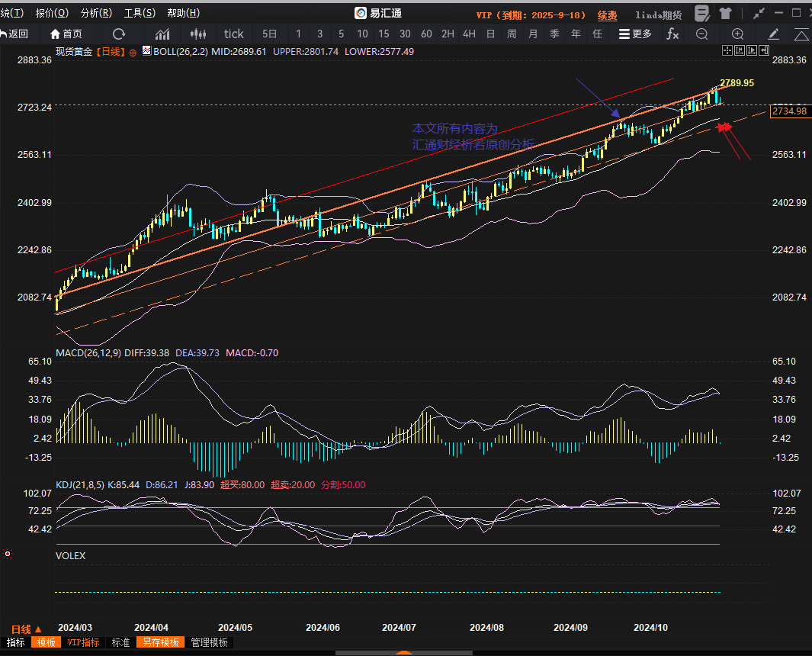Click the refresh chart icon
The width and height of the screenshot is (812, 656).
point(119,34)
